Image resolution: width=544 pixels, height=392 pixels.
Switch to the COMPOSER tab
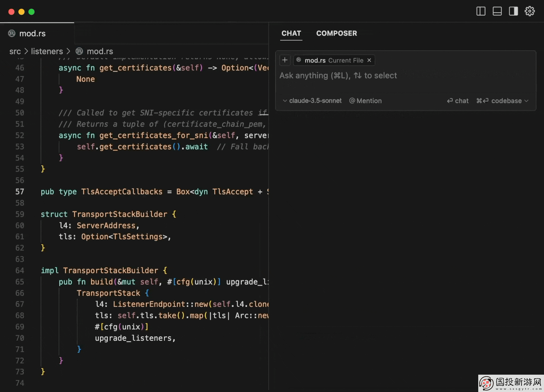click(336, 33)
